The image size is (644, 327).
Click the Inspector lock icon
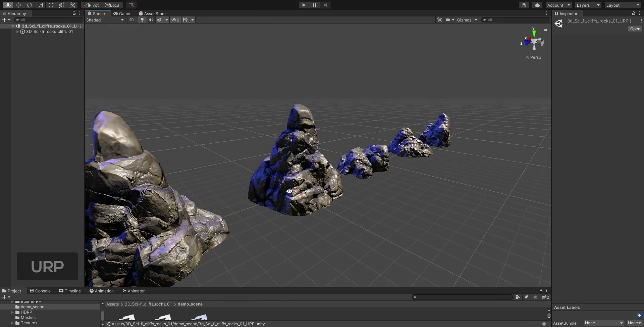[x=634, y=13]
